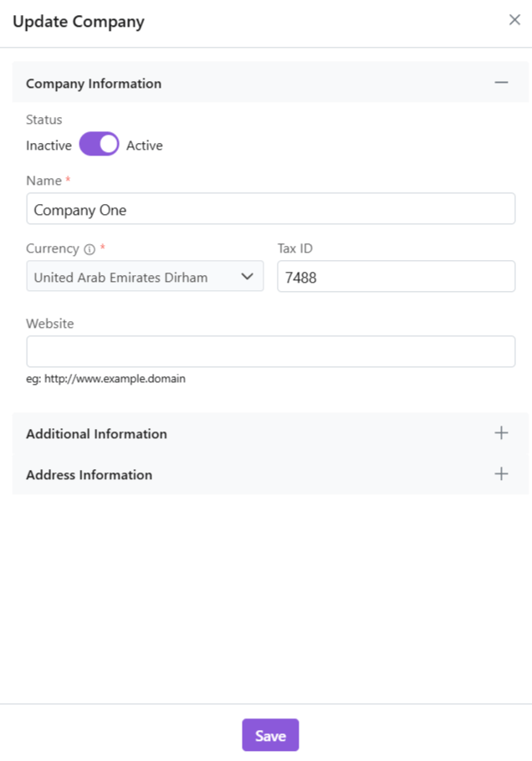Save the company changes
Image resolution: width=532 pixels, height=761 pixels.
[x=270, y=735]
